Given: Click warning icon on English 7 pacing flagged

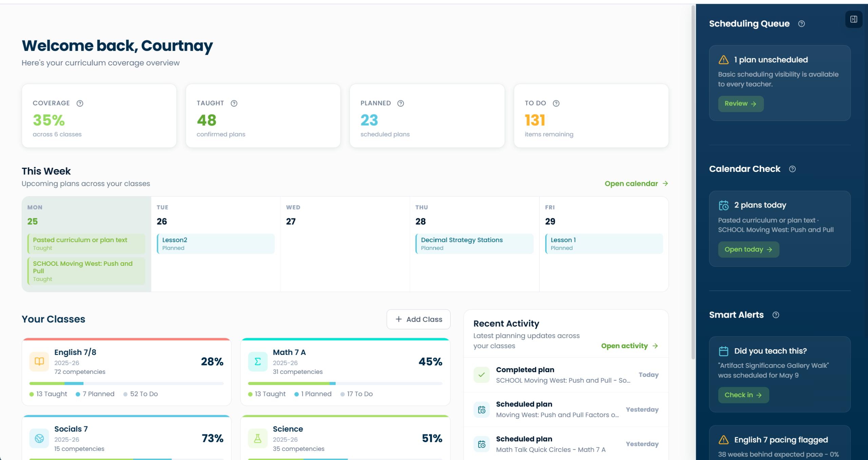Looking at the screenshot, I should click(724, 440).
